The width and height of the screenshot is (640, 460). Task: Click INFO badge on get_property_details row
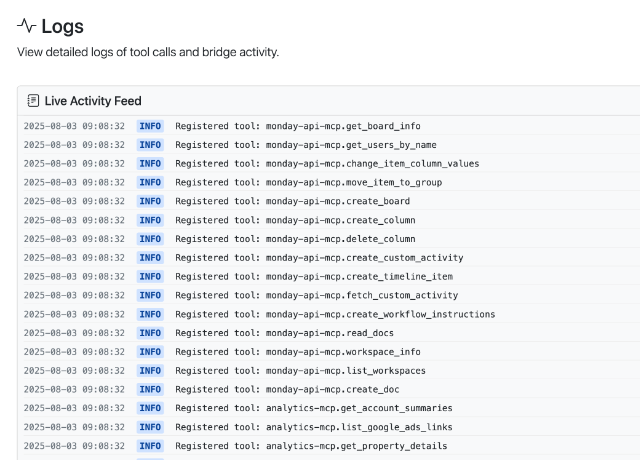(150, 446)
